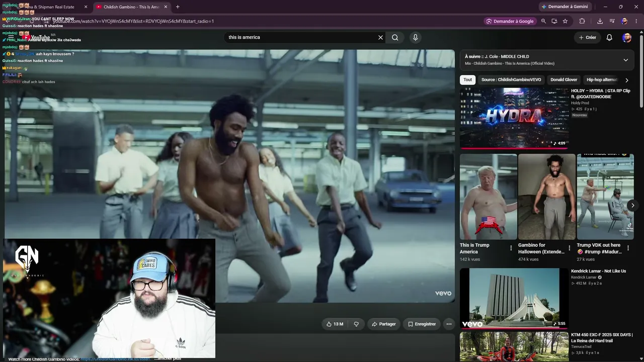
Task: Open Kendrick Lamar - Not Like Us thumbnail
Action: tap(514, 298)
